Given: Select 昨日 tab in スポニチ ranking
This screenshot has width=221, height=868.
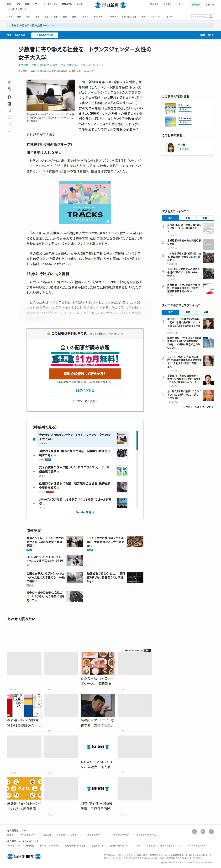Looking at the screenshot, I should tap(188, 312).
